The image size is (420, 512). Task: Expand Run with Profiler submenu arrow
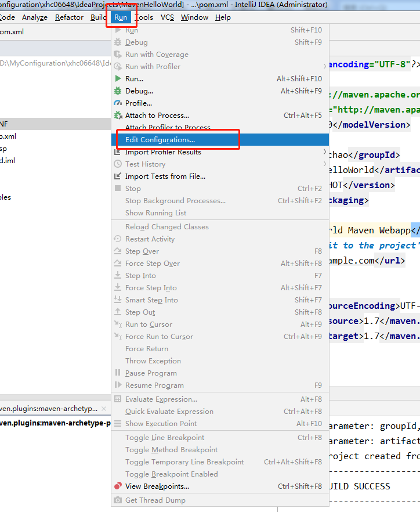coord(325,66)
